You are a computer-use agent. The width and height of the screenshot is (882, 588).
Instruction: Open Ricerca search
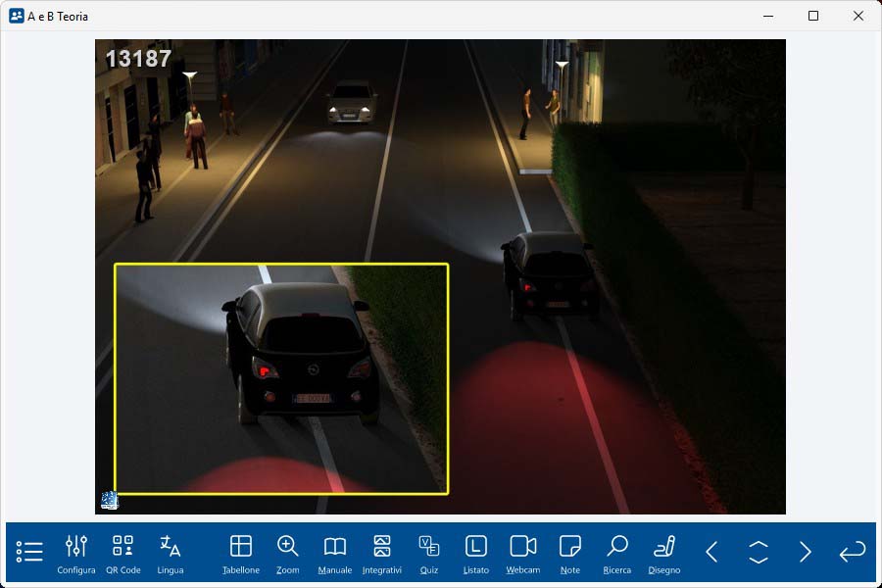617,553
